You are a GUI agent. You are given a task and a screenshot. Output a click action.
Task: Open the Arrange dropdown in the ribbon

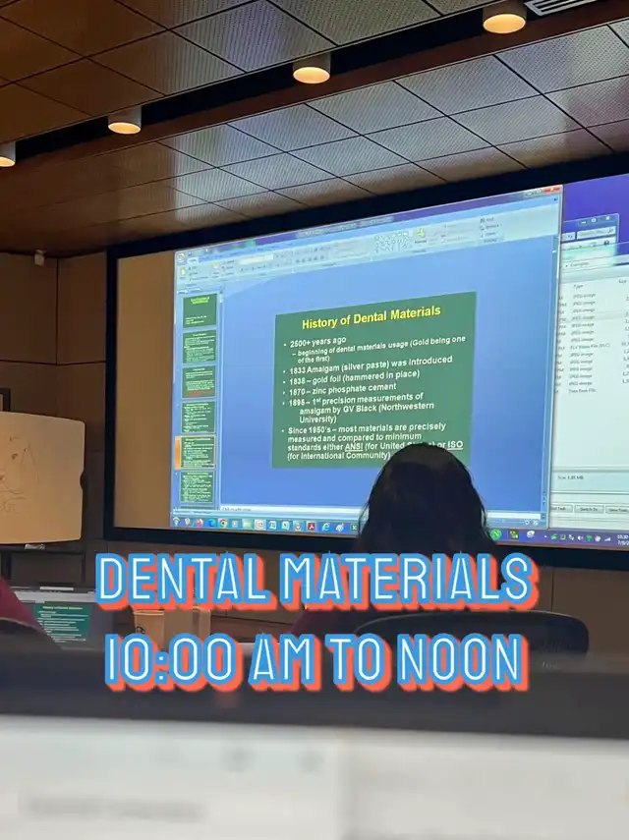(423, 240)
